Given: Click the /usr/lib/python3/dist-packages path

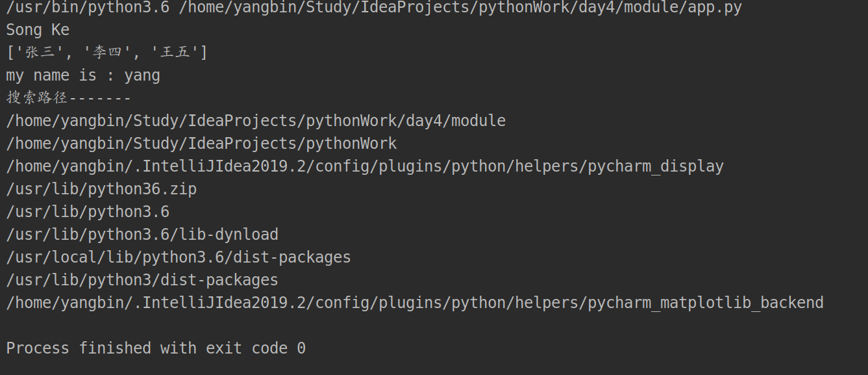Looking at the screenshot, I should (x=142, y=280).
